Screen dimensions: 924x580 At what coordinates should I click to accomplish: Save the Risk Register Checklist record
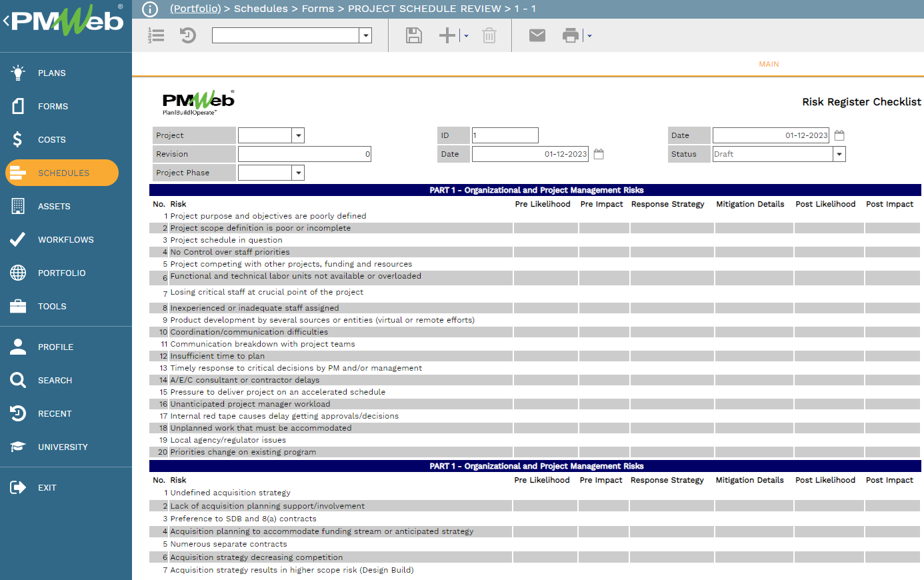413,35
